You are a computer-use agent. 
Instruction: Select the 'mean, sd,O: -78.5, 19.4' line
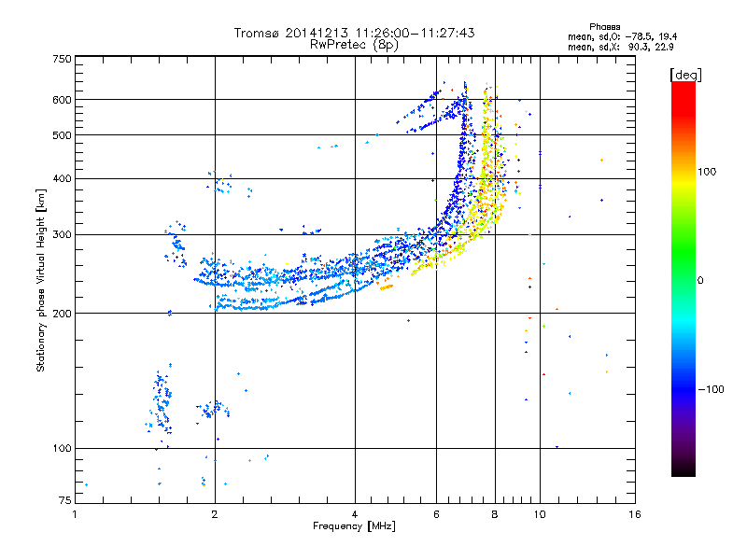point(623,36)
